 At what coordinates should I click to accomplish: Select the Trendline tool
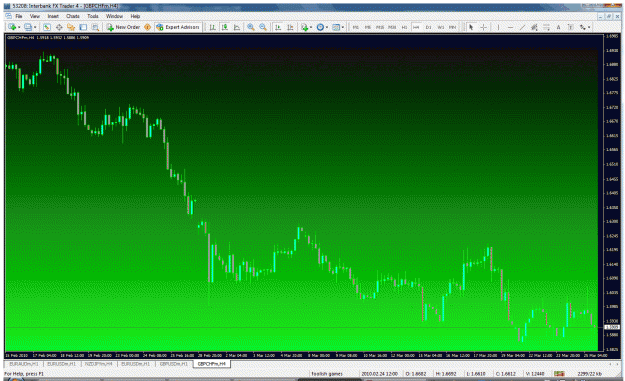522,27
